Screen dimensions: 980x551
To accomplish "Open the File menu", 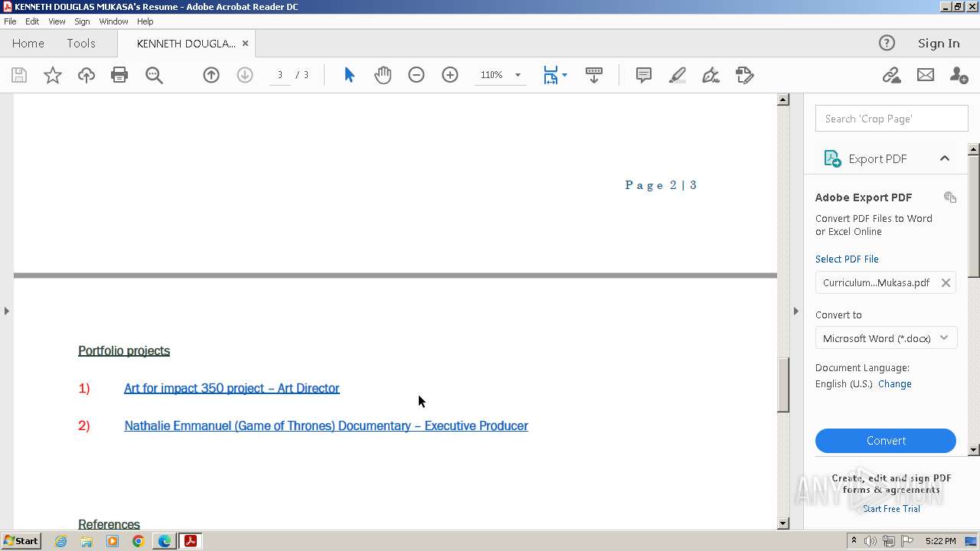I will 10,21.
